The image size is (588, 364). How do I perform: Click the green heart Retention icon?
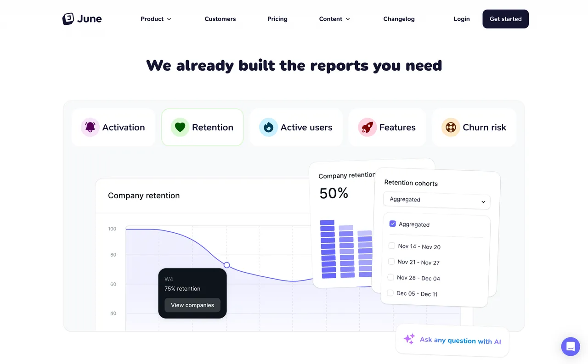point(180,127)
